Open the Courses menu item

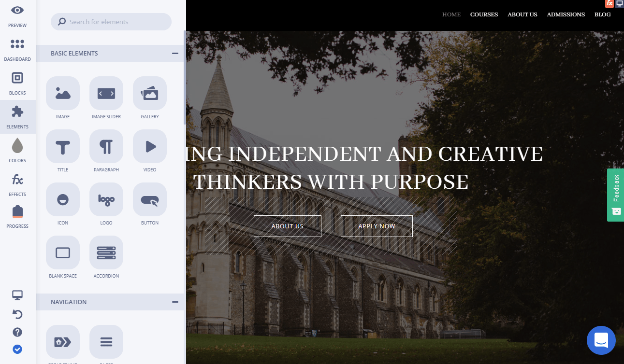click(x=484, y=14)
